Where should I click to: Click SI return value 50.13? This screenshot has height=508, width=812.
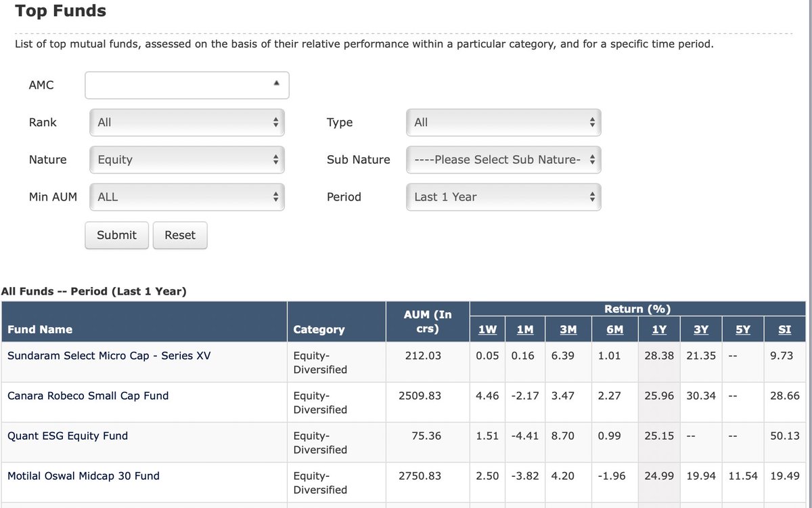click(x=785, y=436)
